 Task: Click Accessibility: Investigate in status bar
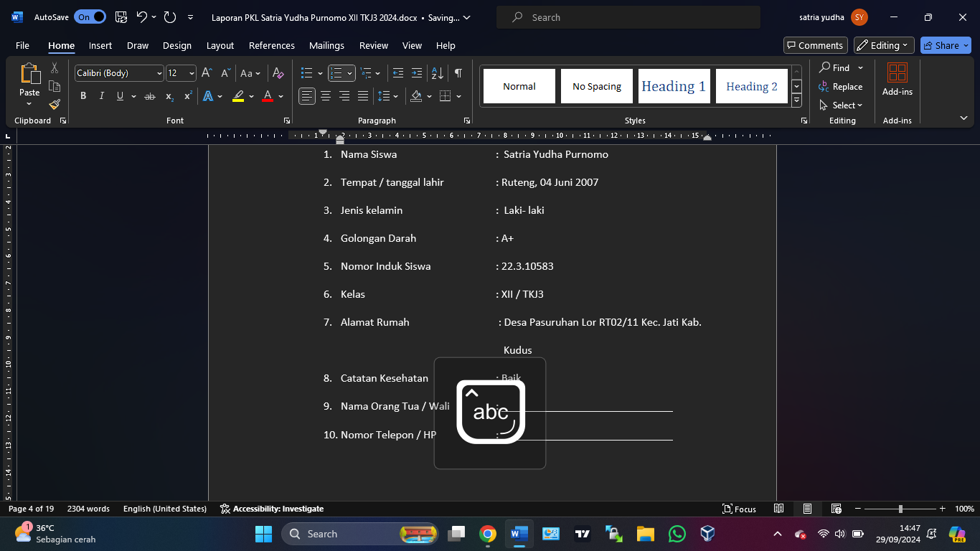[x=272, y=509]
